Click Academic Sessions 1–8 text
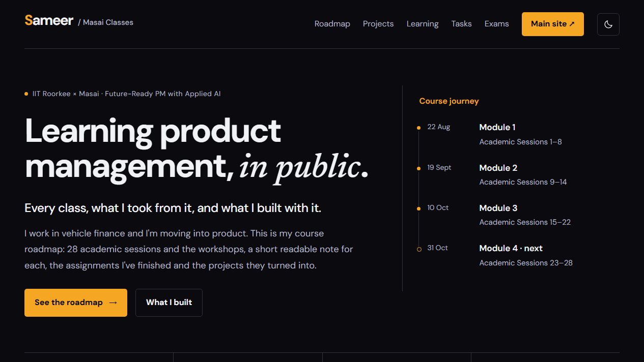The width and height of the screenshot is (644, 362). (521, 142)
